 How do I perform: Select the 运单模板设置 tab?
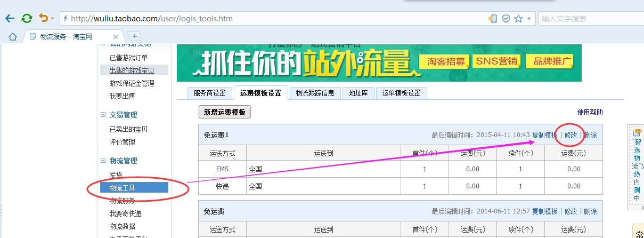tap(401, 93)
